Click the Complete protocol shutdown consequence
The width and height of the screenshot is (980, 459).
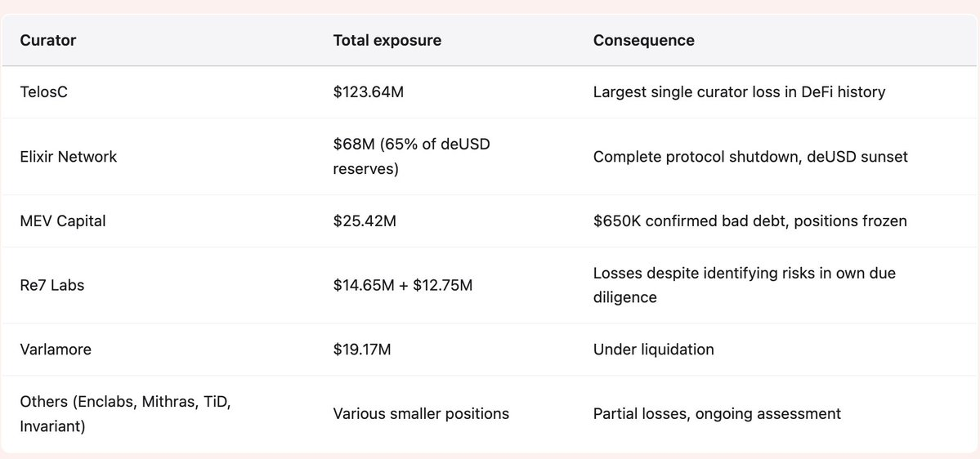tap(750, 156)
